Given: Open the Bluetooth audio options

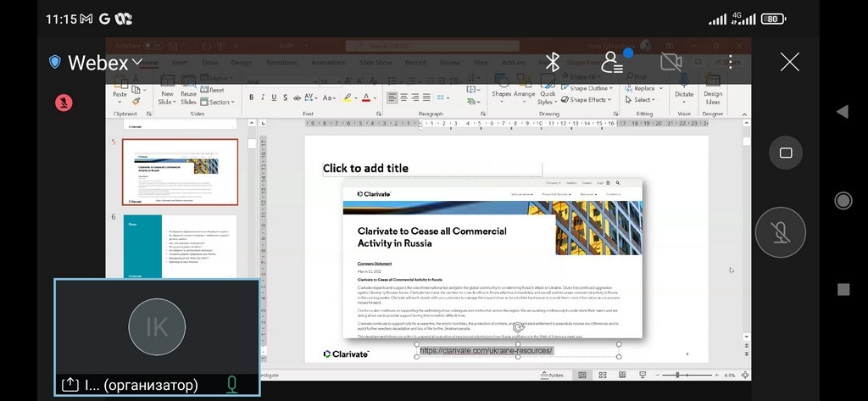Looking at the screenshot, I should click(553, 62).
